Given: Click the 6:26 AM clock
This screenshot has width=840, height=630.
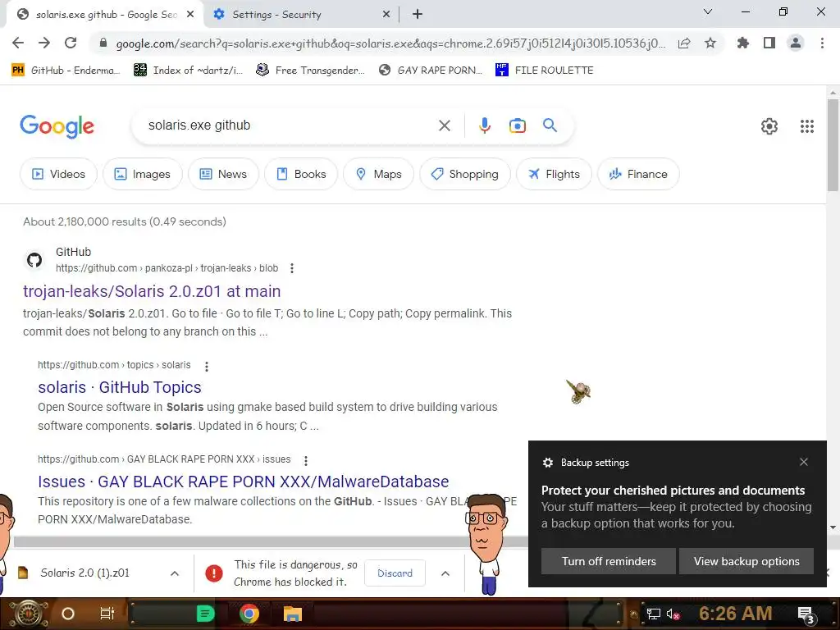Looking at the screenshot, I should (735, 614).
